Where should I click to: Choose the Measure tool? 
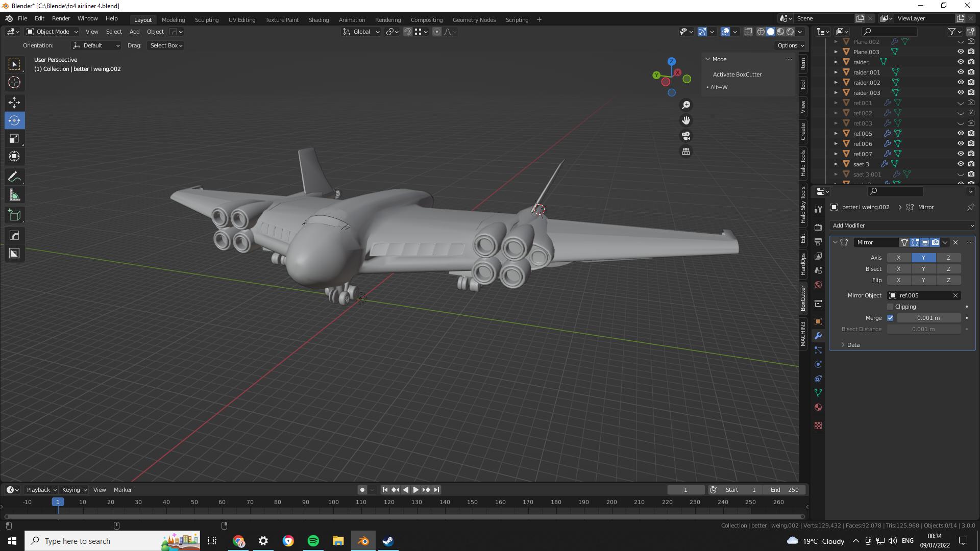[x=14, y=195]
